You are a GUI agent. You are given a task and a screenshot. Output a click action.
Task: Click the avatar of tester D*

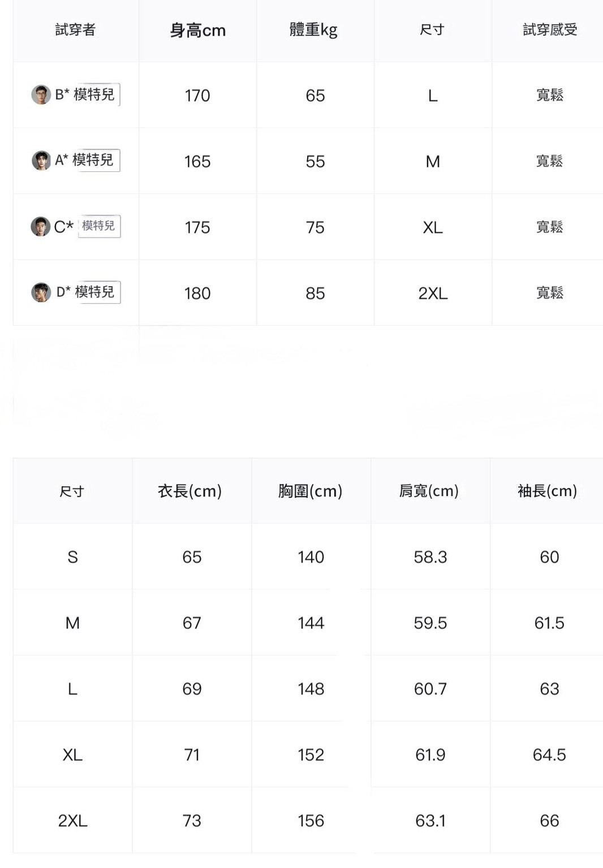[41, 292]
